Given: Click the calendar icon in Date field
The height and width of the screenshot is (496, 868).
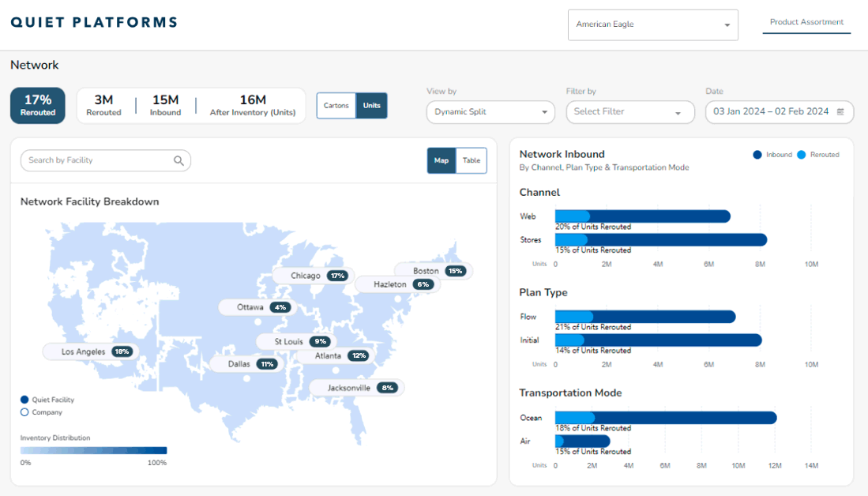Looking at the screenshot, I should [x=840, y=112].
